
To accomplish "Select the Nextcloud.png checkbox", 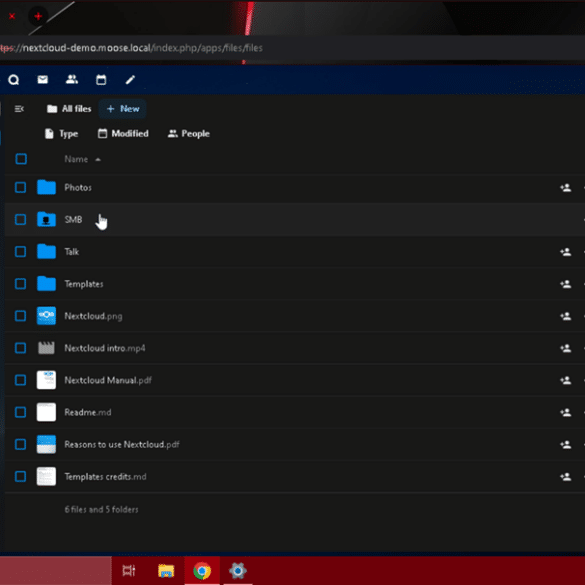I will tap(21, 316).
